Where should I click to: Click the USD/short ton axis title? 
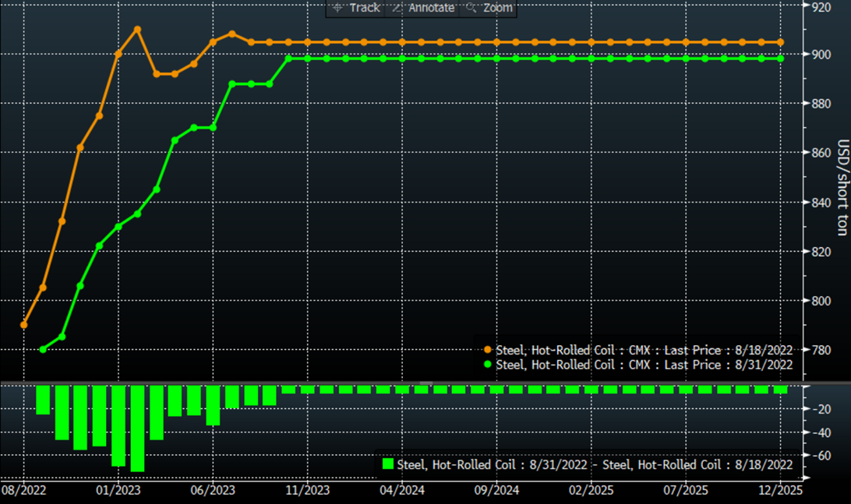point(842,187)
